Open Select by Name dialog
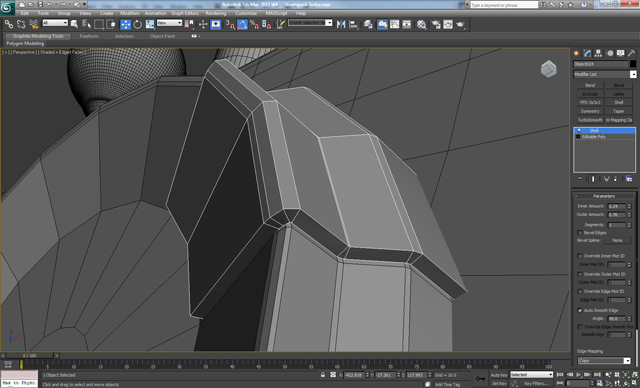Screen dimensions: 640x388 tap(87, 24)
